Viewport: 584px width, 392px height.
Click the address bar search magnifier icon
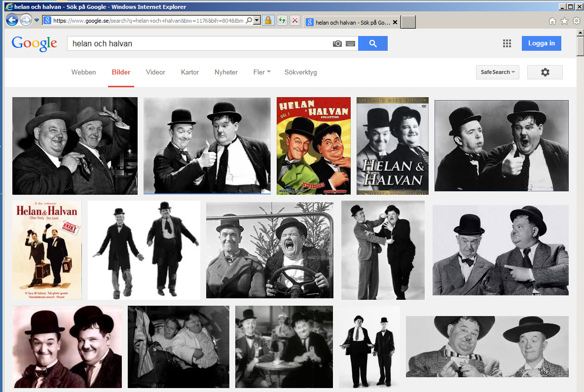(x=249, y=21)
